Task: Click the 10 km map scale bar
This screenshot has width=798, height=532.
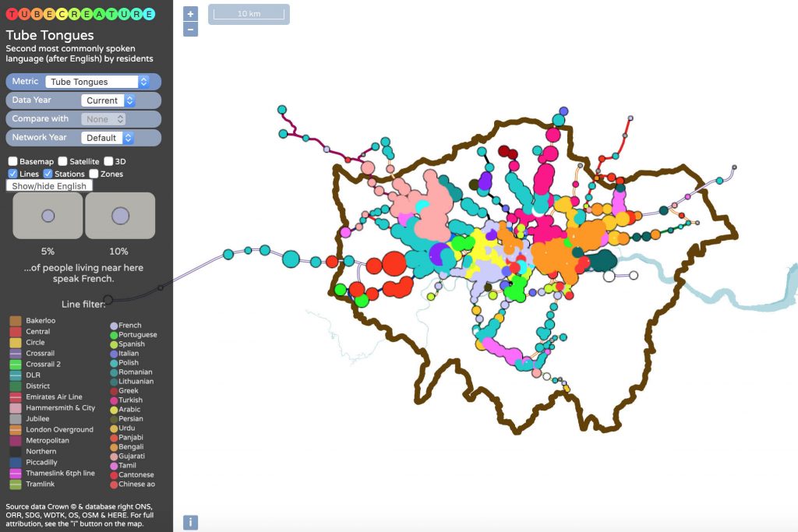Action: [x=249, y=15]
